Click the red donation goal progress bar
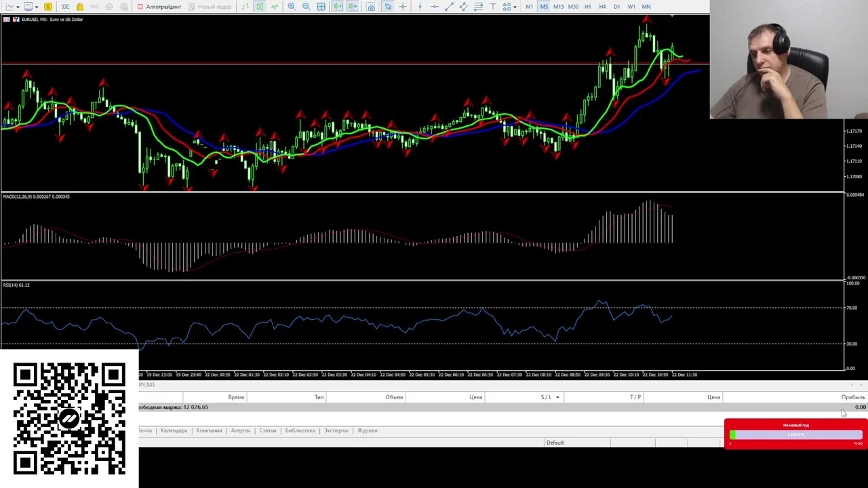 pos(795,434)
